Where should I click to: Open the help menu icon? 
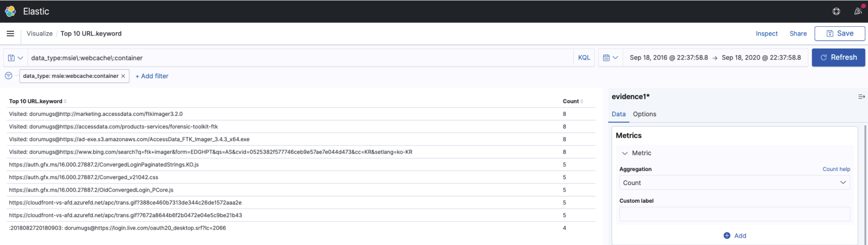coord(836,12)
